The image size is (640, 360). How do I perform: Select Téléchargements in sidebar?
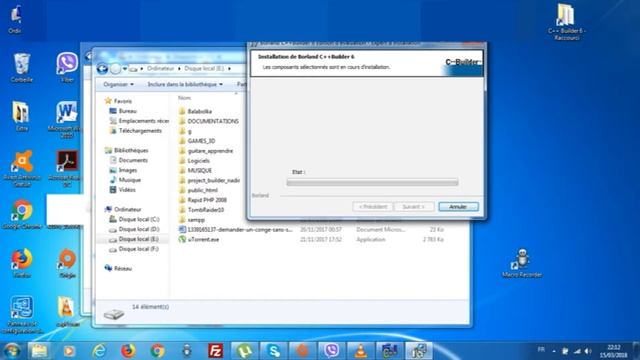pyautogui.click(x=136, y=131)
